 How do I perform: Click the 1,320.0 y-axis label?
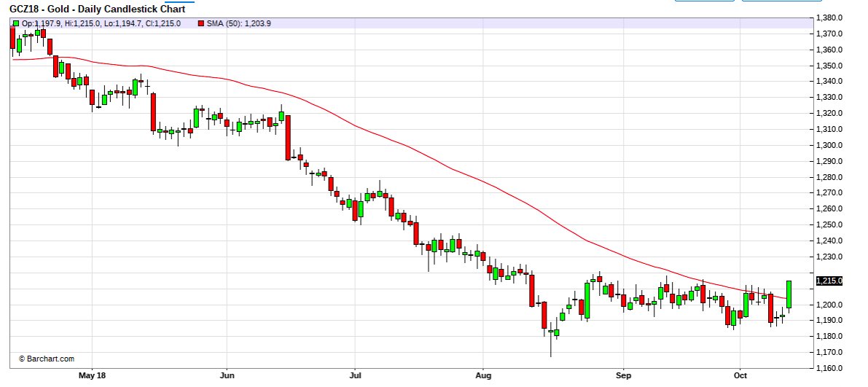(x=829, y=114)
